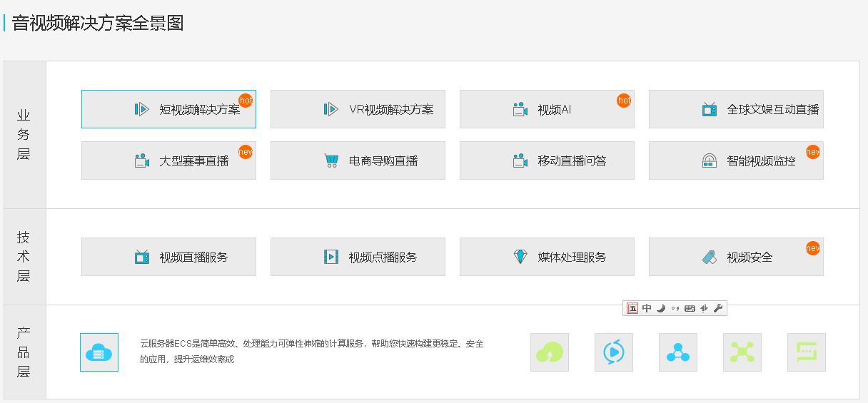Open the IME wrench settings icon
This screenshot has width=868, height=403.
(718, 308)
